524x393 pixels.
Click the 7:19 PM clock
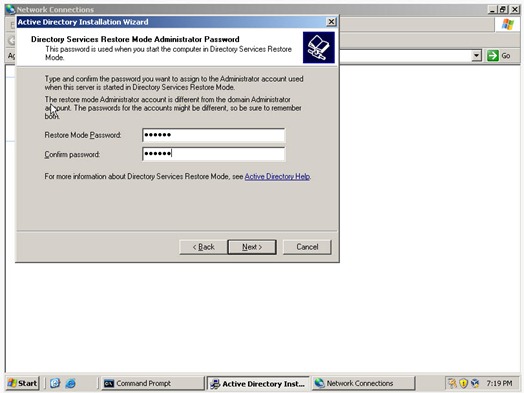click(x=499, y=383)
